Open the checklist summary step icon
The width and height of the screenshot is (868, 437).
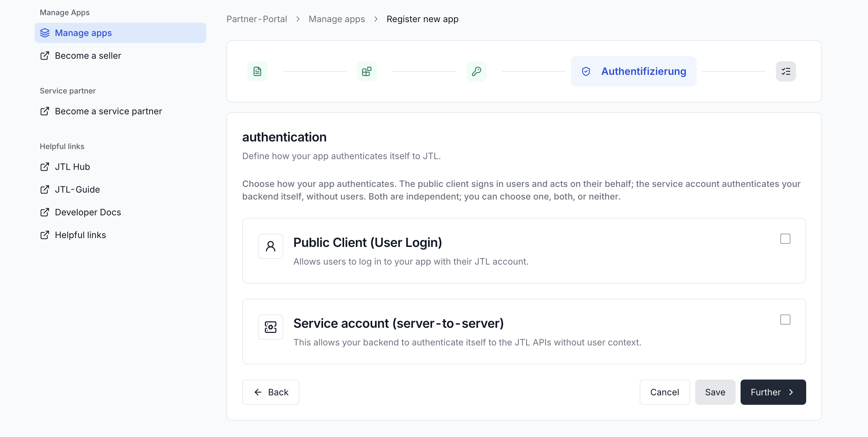tap(785, 71)
